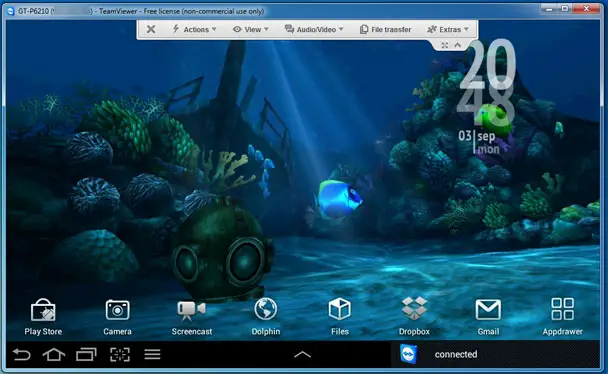
Task: Click the File transfer button
Action: [385, 29]
